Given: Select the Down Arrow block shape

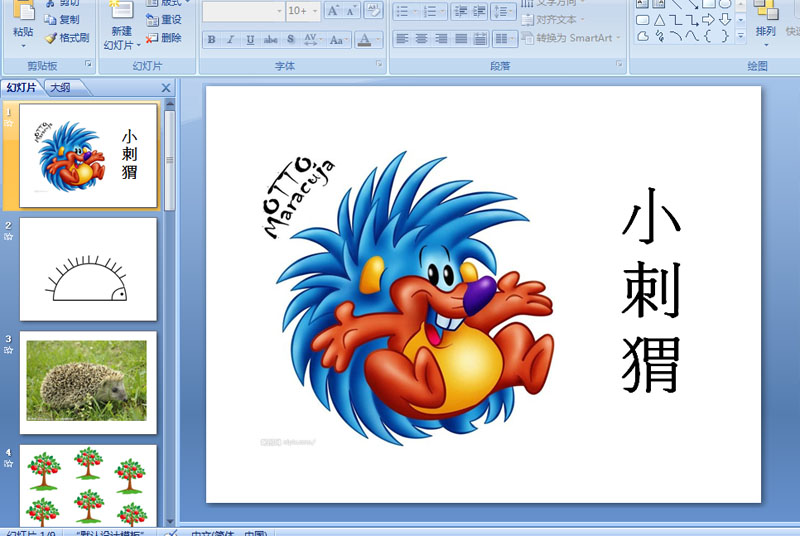Looking at the screenshot, I should tap(724, 20).
